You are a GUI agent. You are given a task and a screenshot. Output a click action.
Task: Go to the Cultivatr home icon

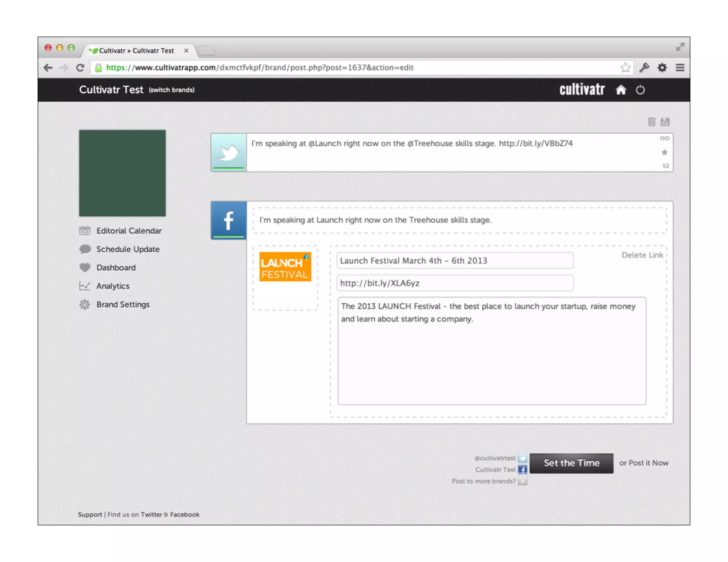621,90
